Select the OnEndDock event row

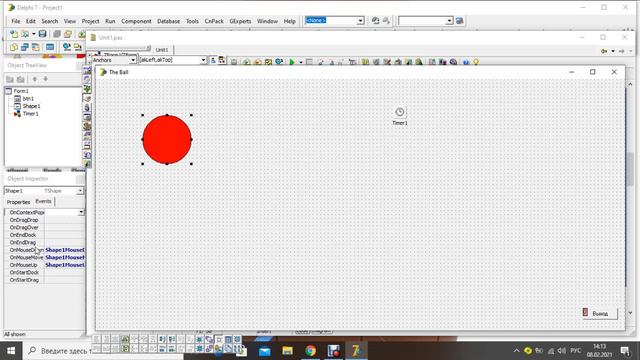(x=44, y=235)
